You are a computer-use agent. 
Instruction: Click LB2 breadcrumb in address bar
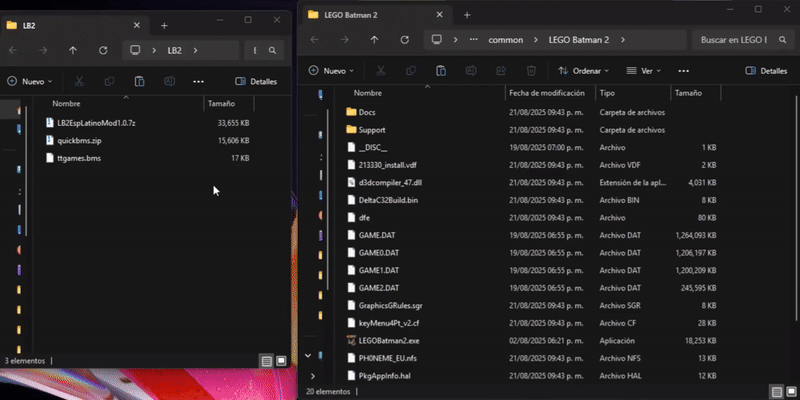(174, 51)
